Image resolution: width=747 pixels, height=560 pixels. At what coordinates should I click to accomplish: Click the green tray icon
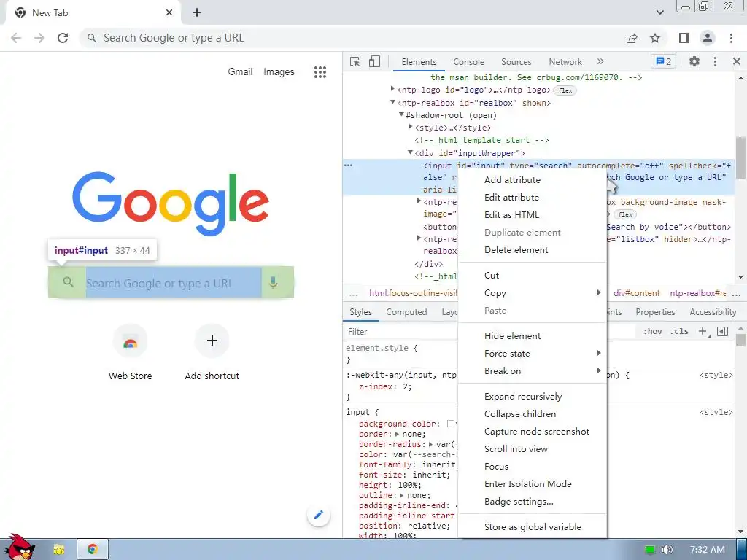click(649, 550)
